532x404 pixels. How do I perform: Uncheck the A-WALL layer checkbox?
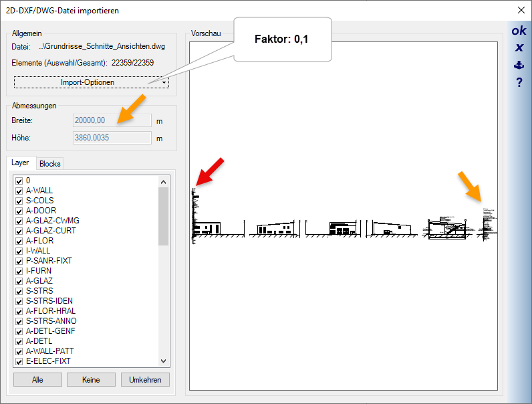coord(19,191)
